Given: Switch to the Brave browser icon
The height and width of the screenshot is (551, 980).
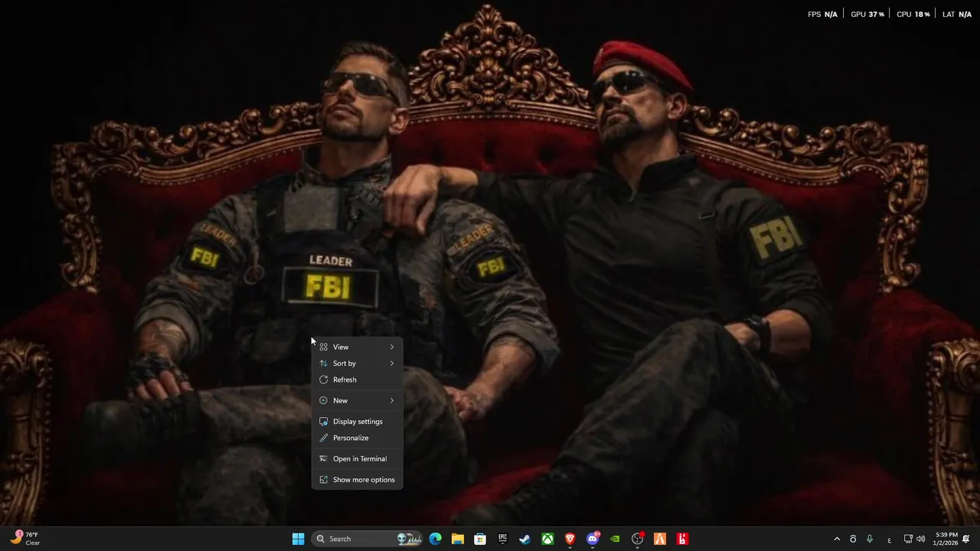Looking at the screenshot, I should tap(570, 539).
